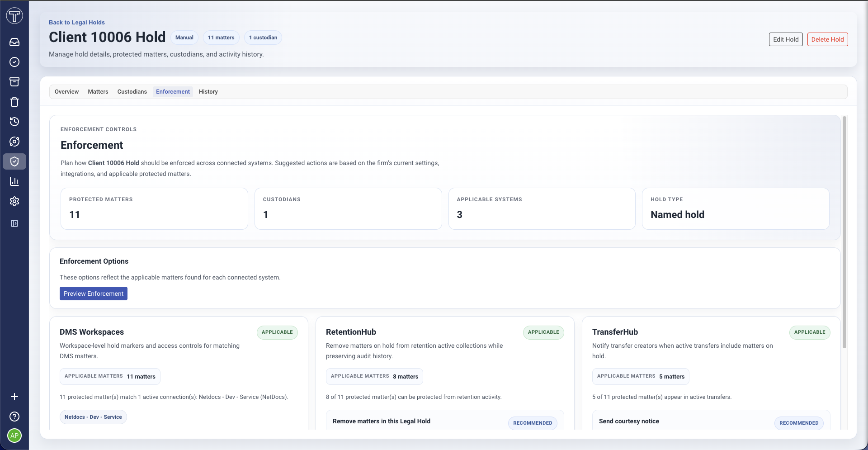Click RECOMMENDED badge on Remove matters option
The image size is (868, 450).
point(533,423)
